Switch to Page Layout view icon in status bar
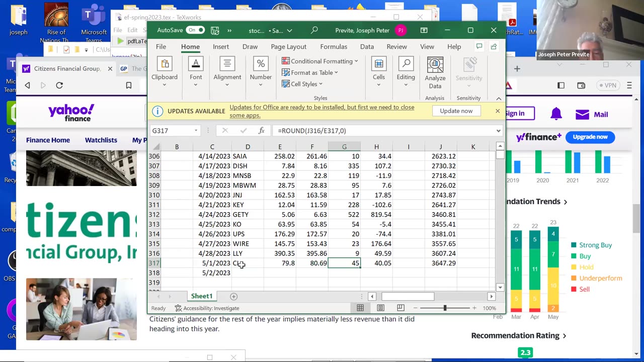Viewport: 644px width, 362px height. (381, 308)
